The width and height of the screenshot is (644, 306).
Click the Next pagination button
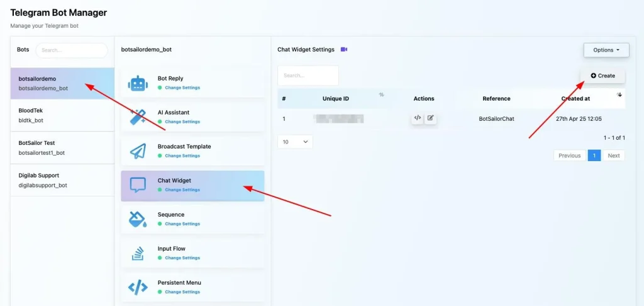tap(614, 156)
